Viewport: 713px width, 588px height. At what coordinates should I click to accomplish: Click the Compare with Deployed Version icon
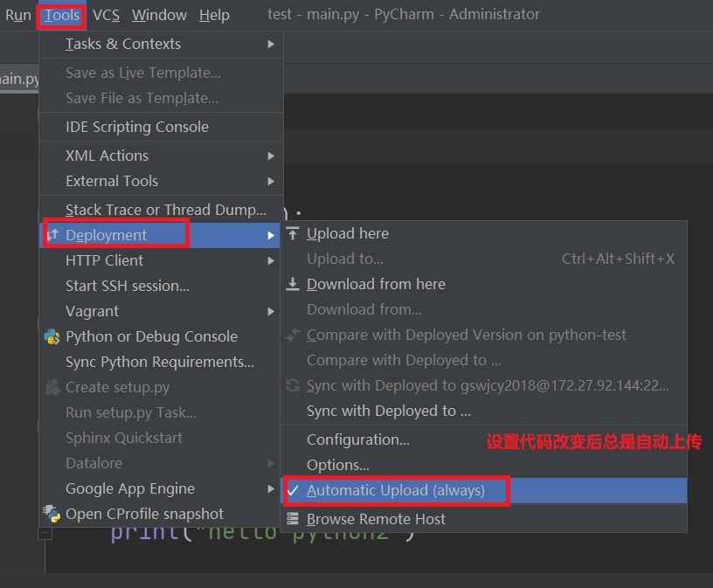pos(293,335)
